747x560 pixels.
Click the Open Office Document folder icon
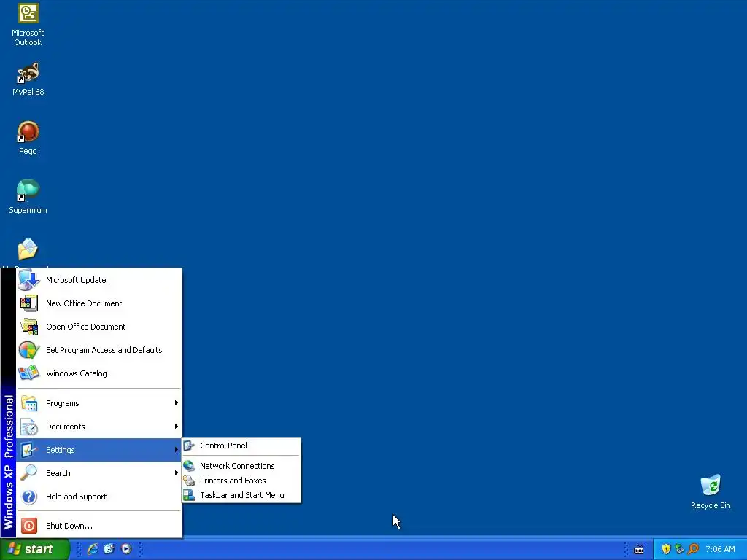click(x=29, y=327)
